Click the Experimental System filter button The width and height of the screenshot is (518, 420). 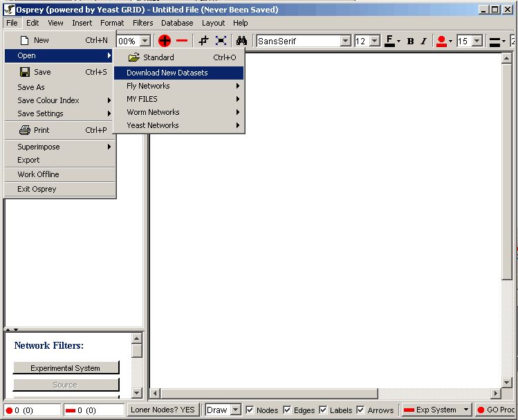click(x=66, y=368)
